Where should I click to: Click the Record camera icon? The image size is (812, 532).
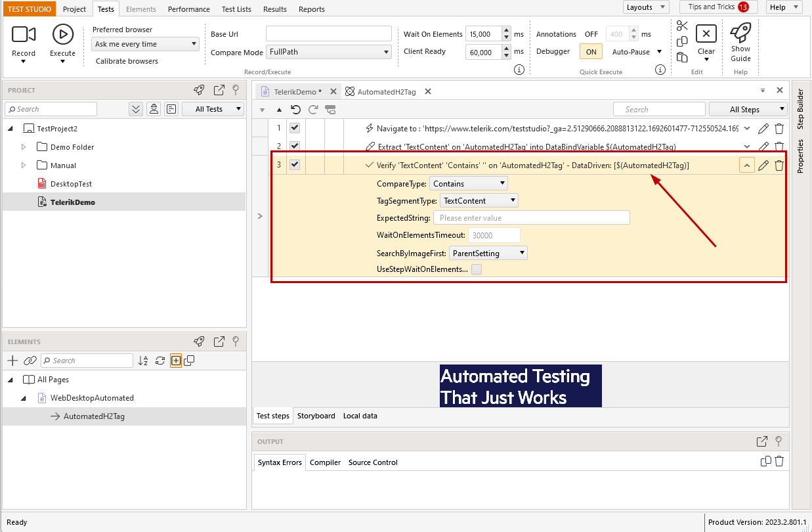[x=24, y=34]
